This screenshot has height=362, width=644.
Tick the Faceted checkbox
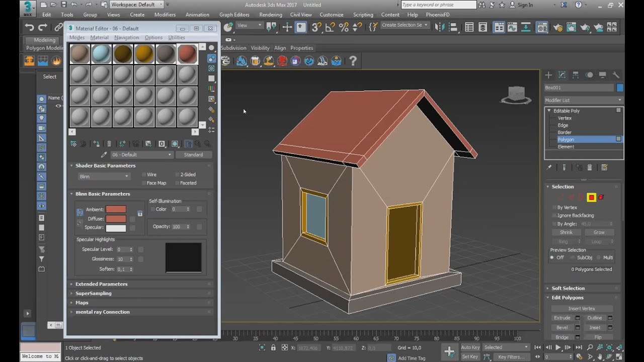pos(178,183)
